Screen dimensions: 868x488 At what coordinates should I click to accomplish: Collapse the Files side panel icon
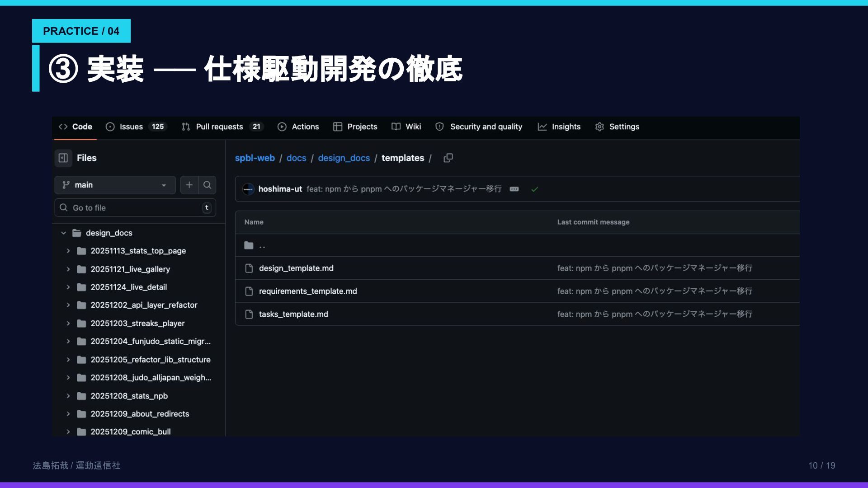[x=63, y=158]
